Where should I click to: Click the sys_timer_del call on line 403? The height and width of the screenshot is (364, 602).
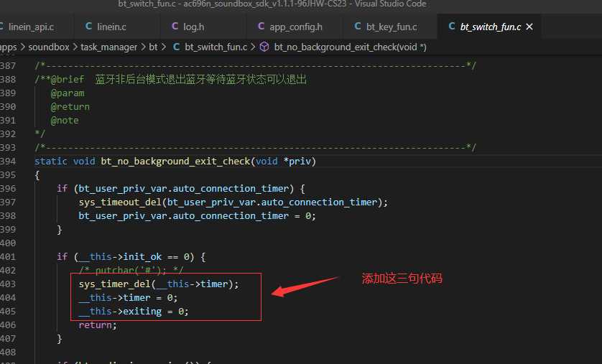click(x=159, y=284)
